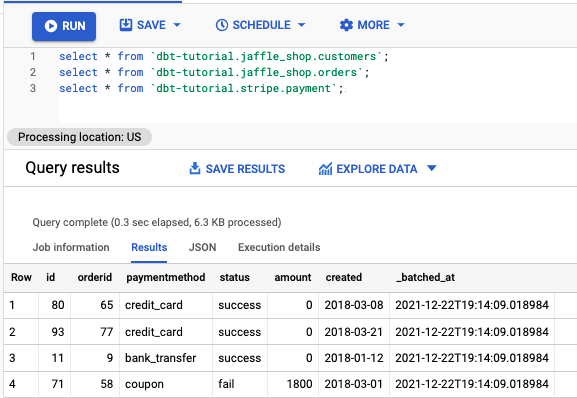577x398 pixels.
Task: Click created date 2018-03-01
Action: pos(354,384)
